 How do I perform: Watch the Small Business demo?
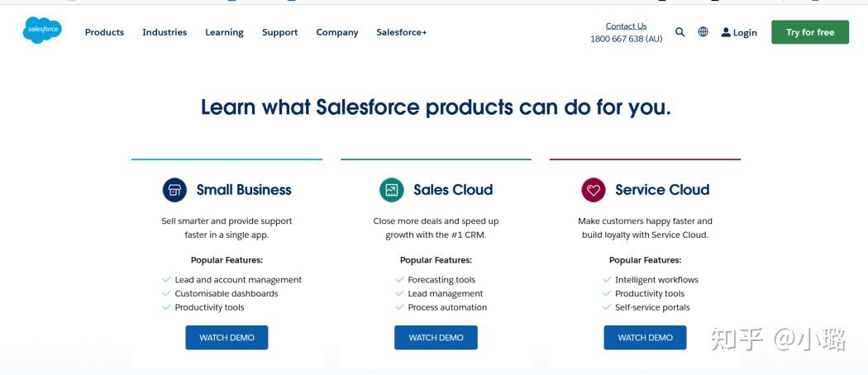pos(227,337)
